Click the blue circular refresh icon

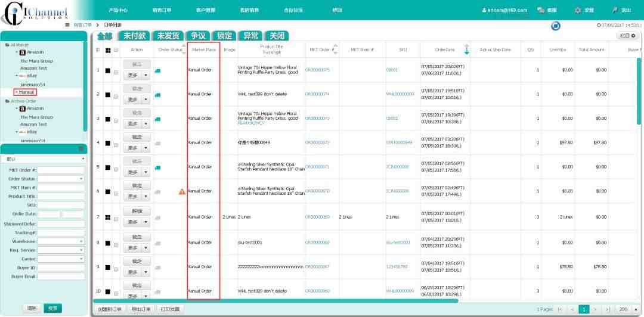point(556,26)
